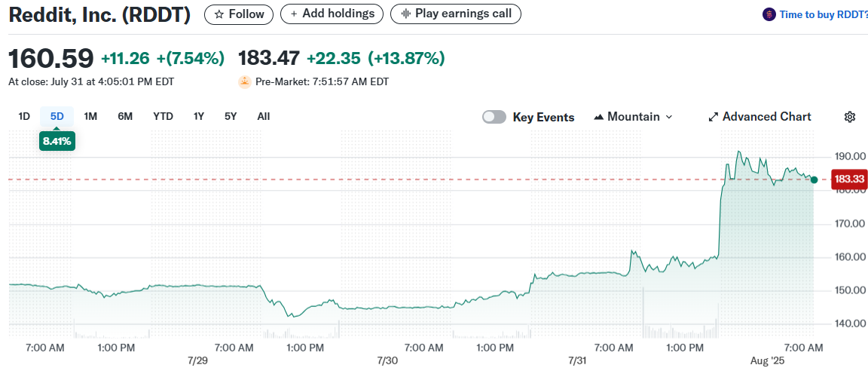Click the Aug '25 axis label
This screenshot has width=868, height=368.
pyautogui.click(x=766, y=360)
